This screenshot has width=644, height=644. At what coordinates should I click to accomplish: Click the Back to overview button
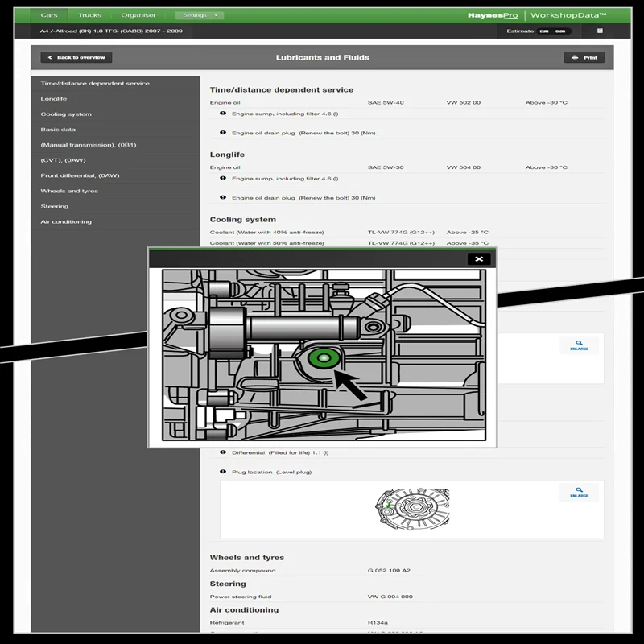76,57
